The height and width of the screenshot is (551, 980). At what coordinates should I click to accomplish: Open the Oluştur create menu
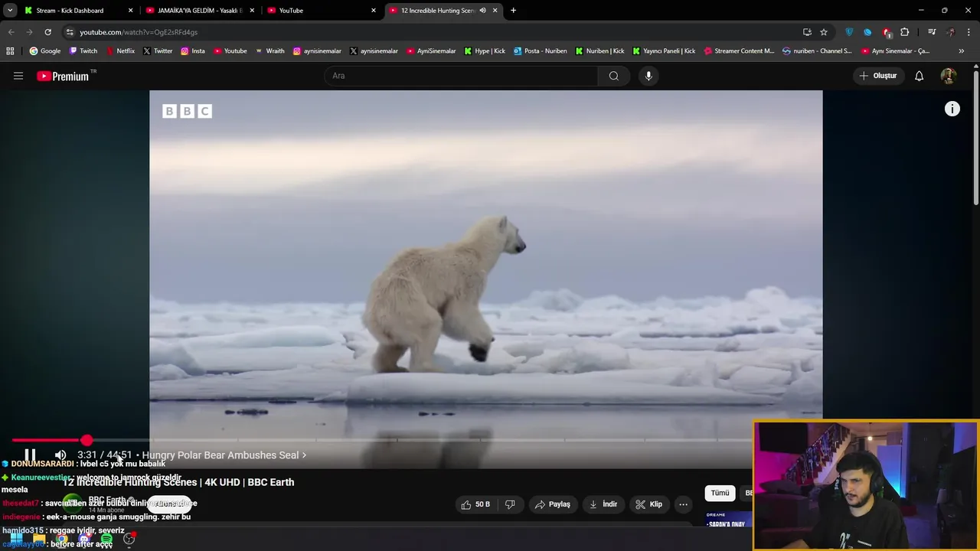(878, 76)
